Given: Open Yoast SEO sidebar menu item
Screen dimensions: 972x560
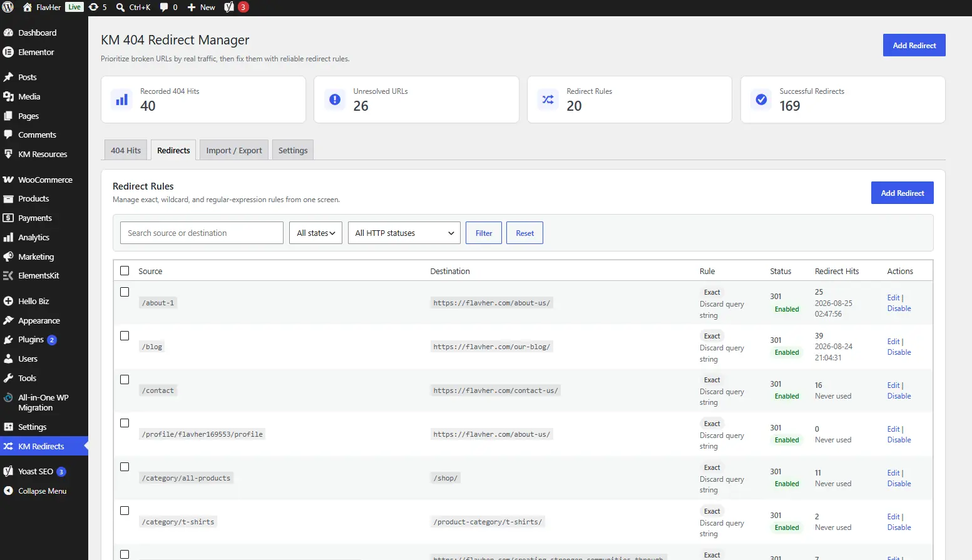Looking at the screenshot, I should 44,472.
